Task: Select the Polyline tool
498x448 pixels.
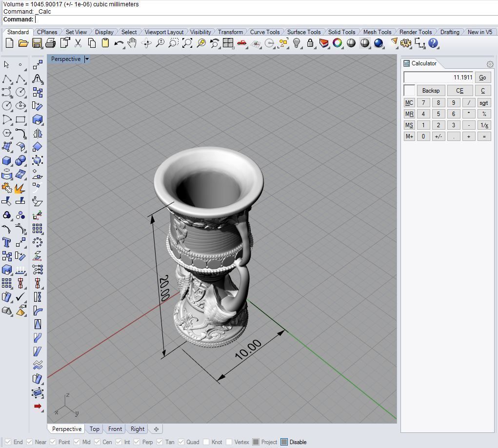Action: (x=7, y=79)
